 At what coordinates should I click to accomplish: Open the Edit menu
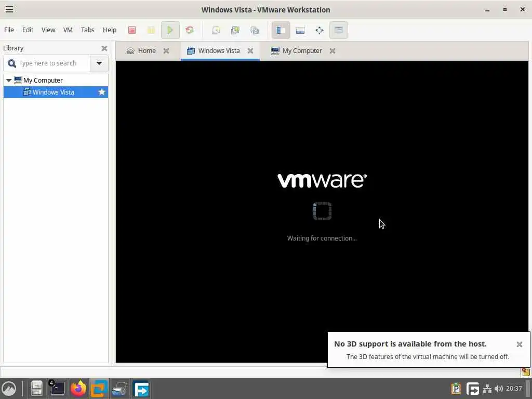tap(28, 30)
